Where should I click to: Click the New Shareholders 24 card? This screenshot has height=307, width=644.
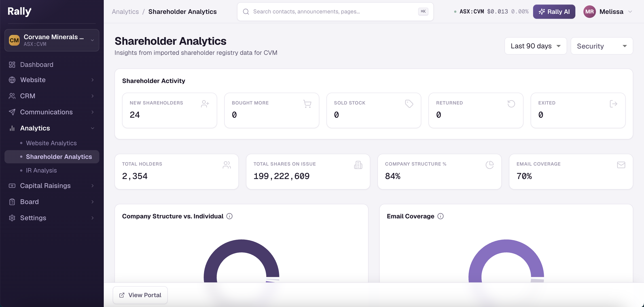click(x=169, y=110)
